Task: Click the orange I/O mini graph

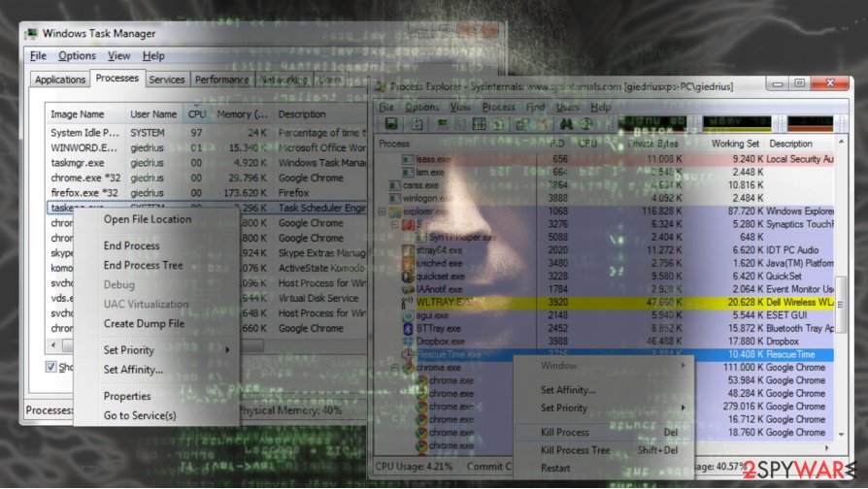Action: (810, 123)
